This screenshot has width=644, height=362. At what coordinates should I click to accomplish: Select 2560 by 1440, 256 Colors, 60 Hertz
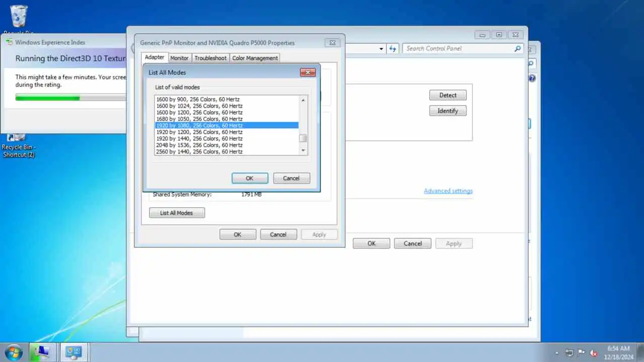(x=227, y=151)
